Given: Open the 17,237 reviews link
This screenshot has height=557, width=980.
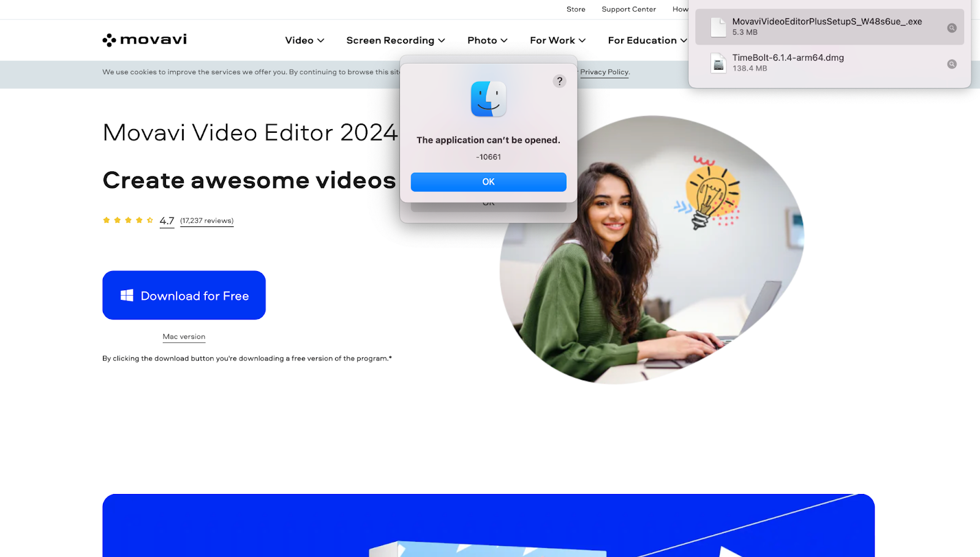Looking at the screenshot, I should 207,221.
